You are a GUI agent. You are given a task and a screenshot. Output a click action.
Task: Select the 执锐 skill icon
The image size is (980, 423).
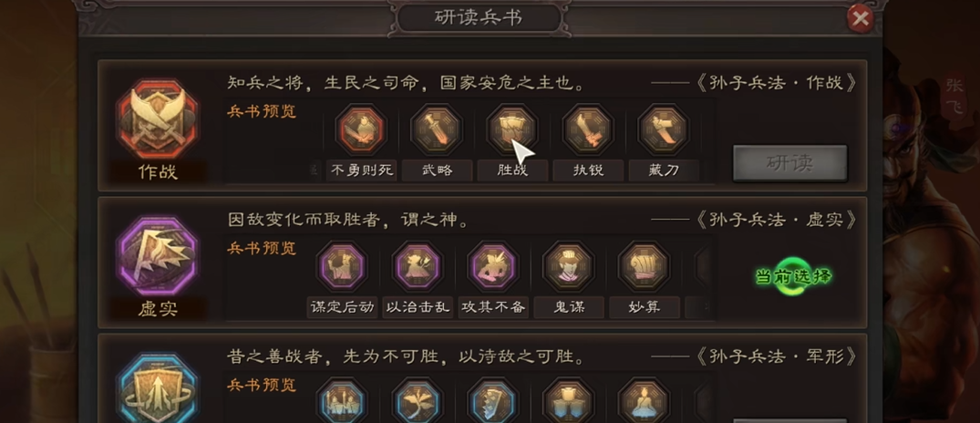click(x=587, y=129)
